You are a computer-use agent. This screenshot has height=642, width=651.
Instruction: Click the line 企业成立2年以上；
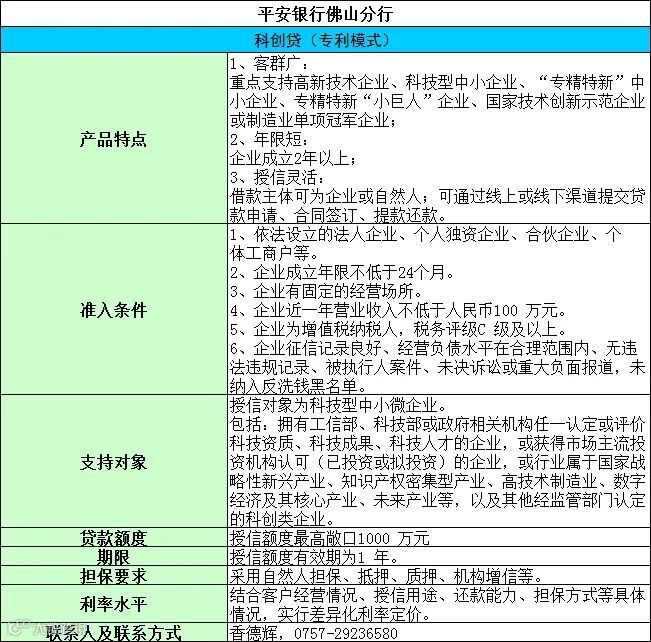coord(293,158)
